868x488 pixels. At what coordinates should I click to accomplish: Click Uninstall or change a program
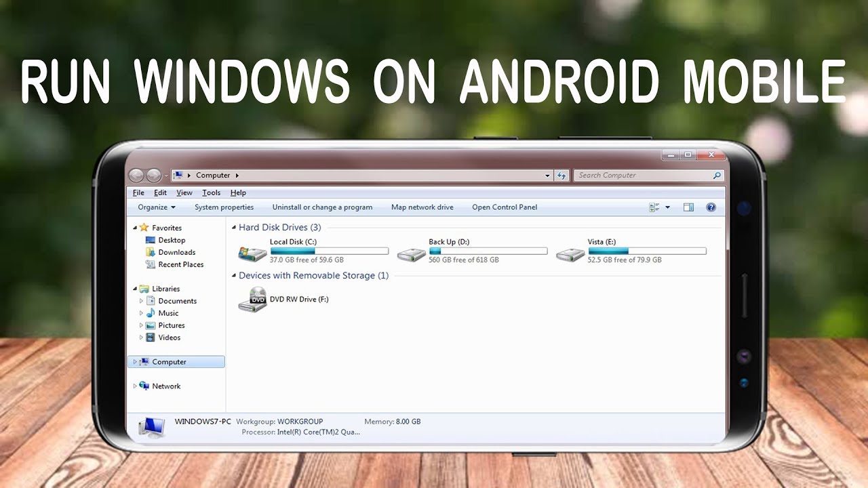click(x=322, y=207)
